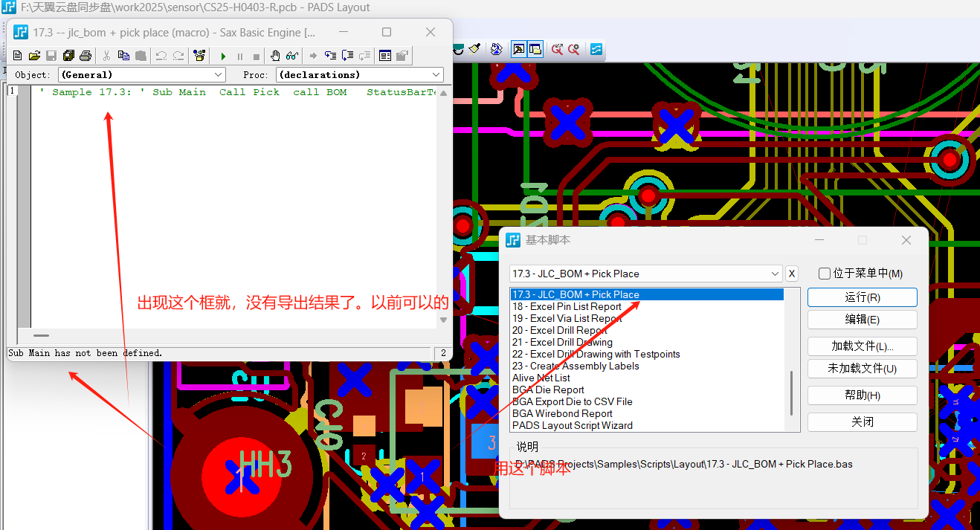The image size is (980, 530).
Task: Click the Step Into icon
Action: click(330, 56)
